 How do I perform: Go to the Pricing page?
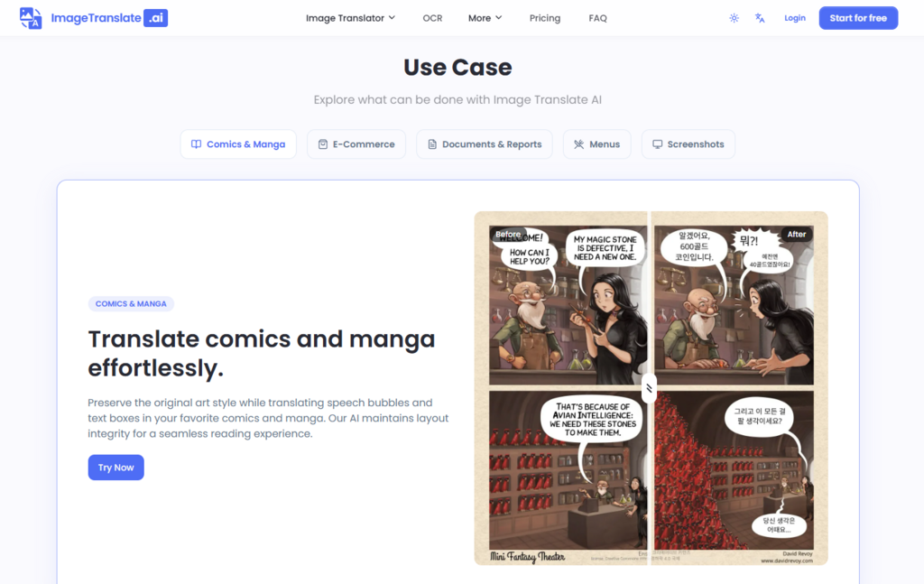544,18
